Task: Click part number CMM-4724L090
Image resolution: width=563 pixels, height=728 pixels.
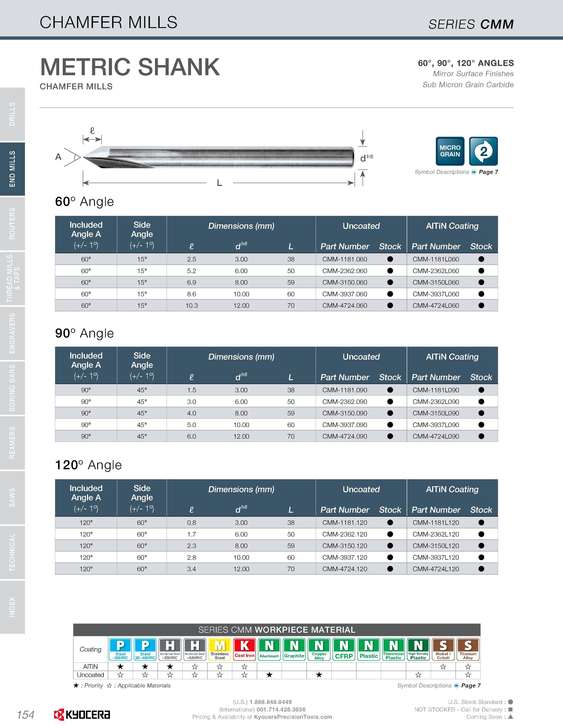Action: pyautogui.click(x=436, y=436)
